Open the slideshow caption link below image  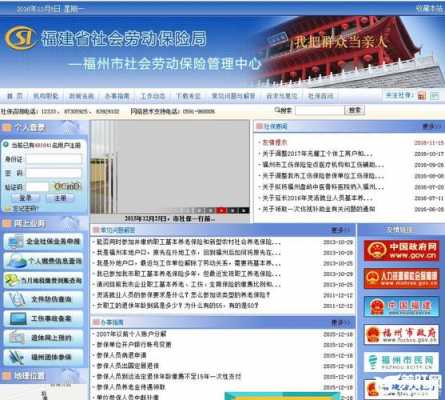coord(169,219)
